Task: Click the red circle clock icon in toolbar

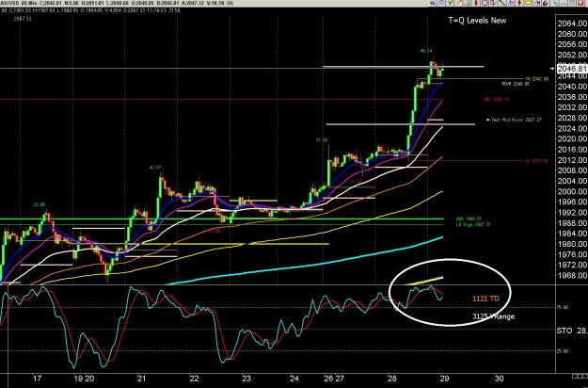Action: [x=485, y=3]
